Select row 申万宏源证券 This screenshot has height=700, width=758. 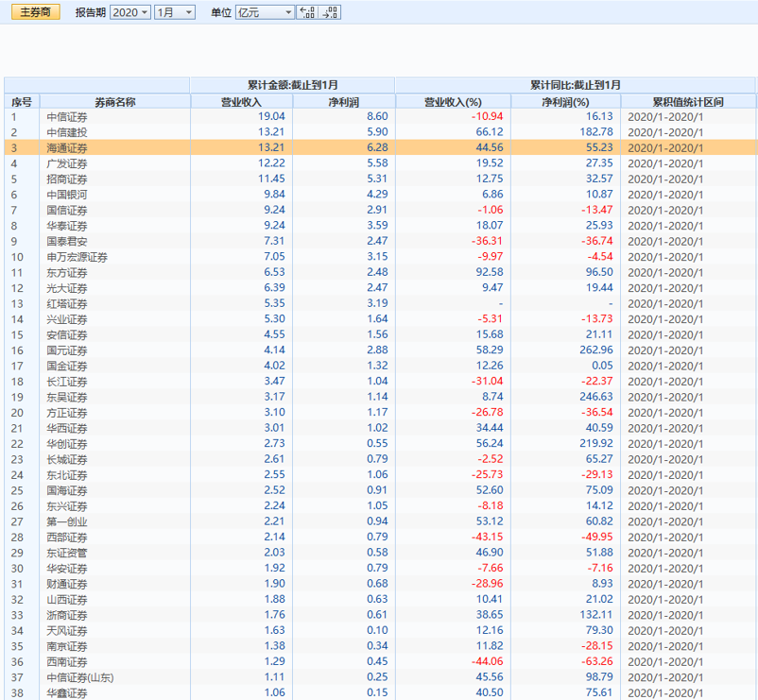coord(380,257)
